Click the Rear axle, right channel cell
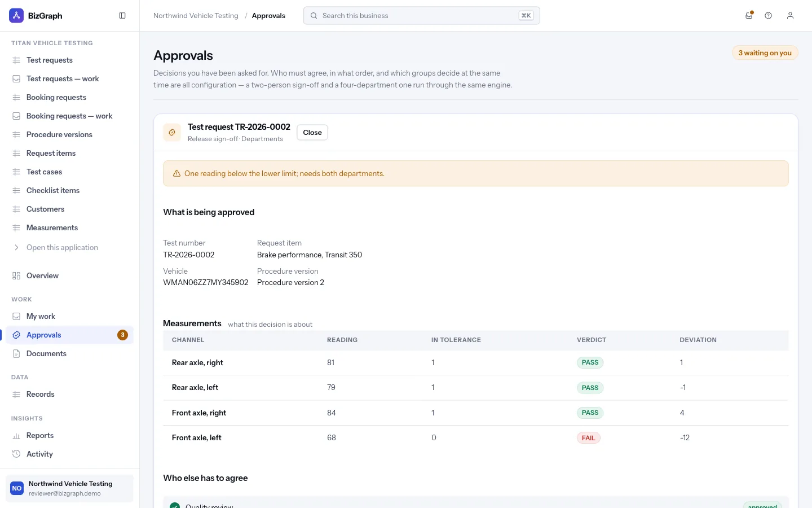 197,363
